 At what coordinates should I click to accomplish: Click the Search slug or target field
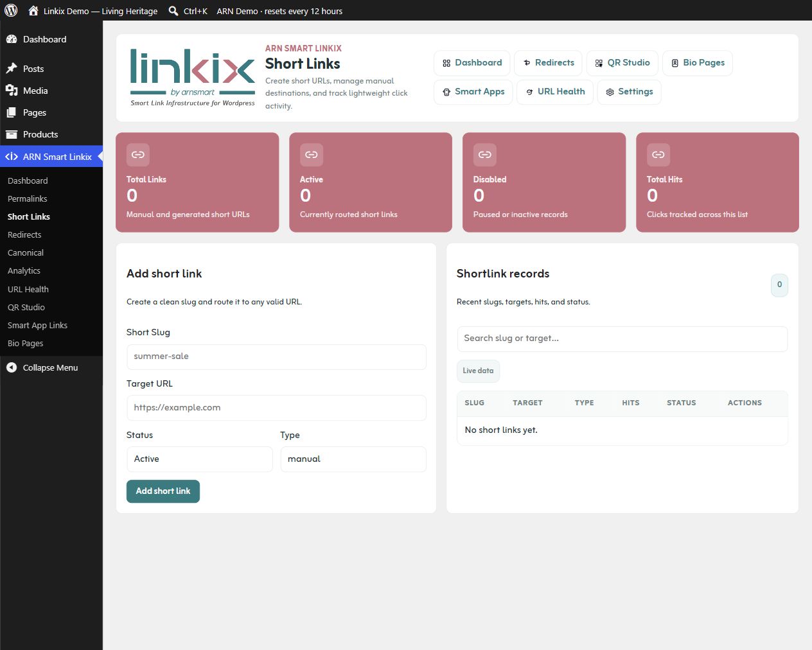tap(622, 339)
